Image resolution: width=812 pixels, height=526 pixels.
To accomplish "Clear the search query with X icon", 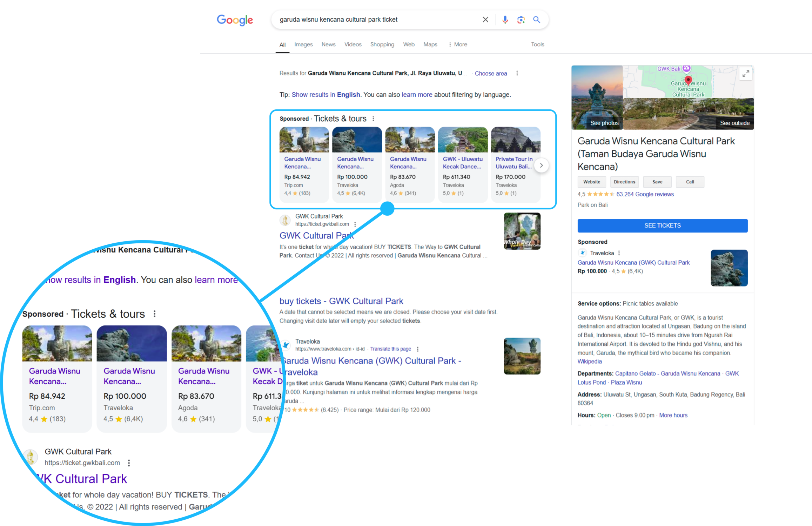I will 485,20.
